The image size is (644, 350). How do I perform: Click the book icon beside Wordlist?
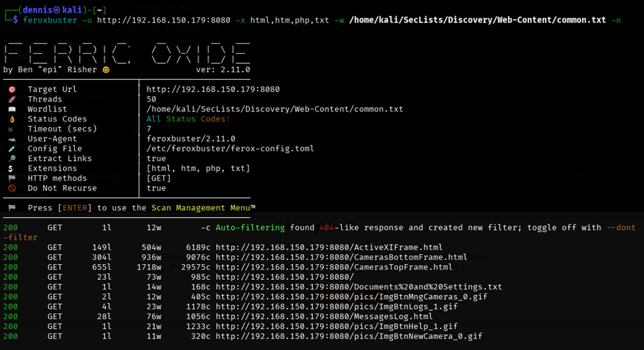[12, 109]
